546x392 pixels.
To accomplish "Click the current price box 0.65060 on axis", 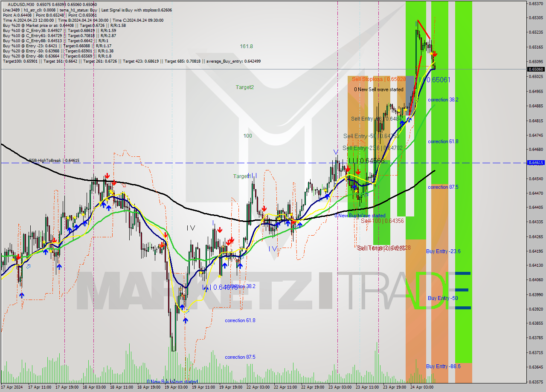I will 536,69.
